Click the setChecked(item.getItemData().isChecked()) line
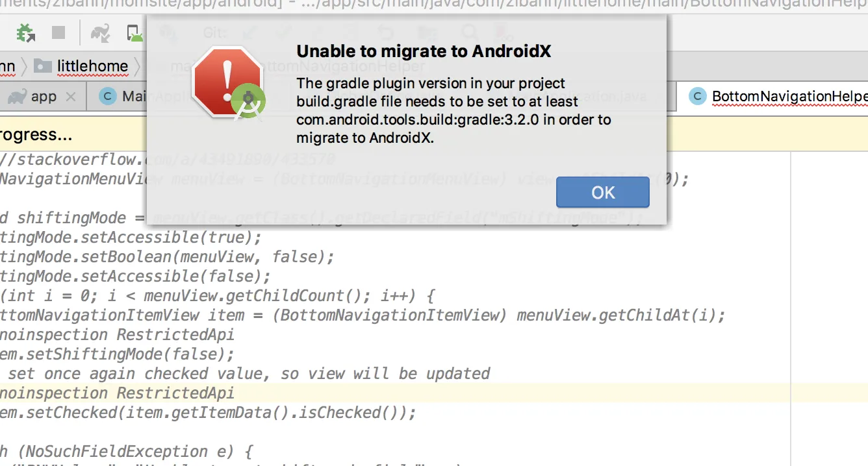868x466 pixels. [x=208, y=412]
